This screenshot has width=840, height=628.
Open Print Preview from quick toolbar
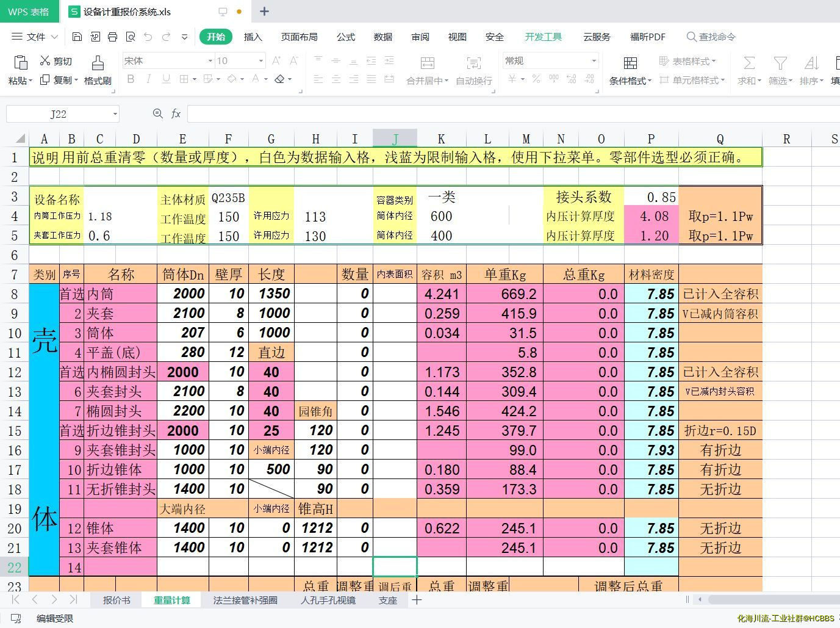tap(130, 37)
